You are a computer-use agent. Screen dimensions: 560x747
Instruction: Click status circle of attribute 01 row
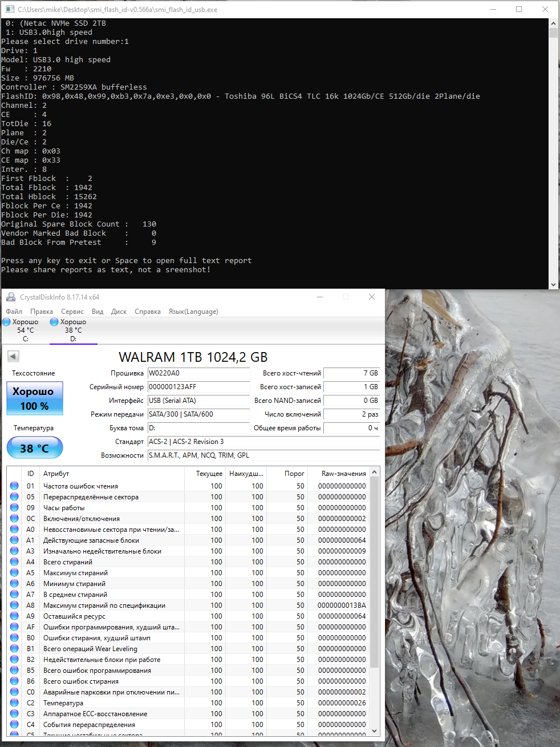14,486
